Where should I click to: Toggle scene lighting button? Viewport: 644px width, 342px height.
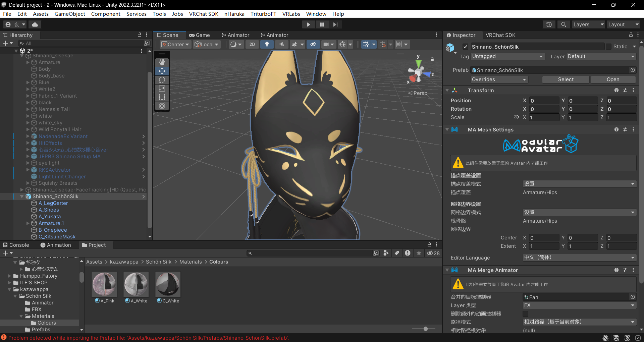267,44
